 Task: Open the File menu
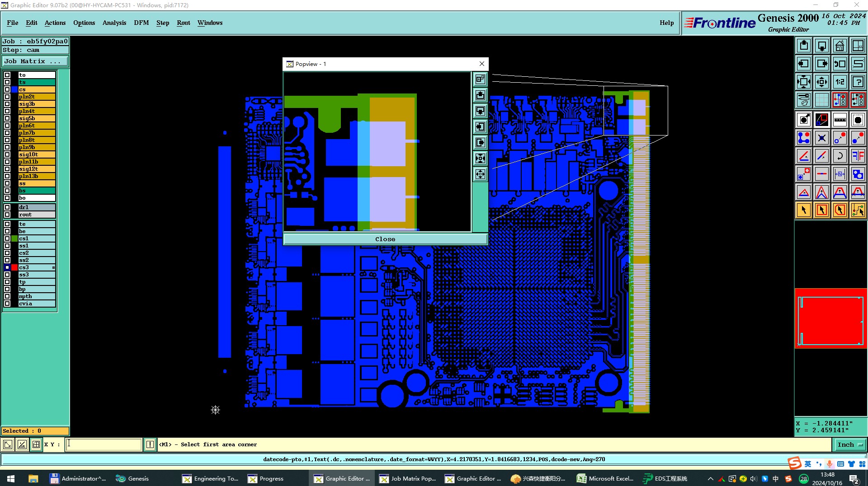pos(13,23)
